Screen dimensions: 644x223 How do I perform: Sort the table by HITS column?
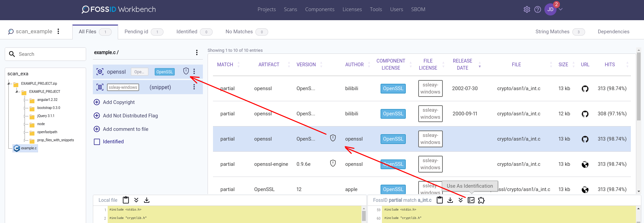click(610, 65)
